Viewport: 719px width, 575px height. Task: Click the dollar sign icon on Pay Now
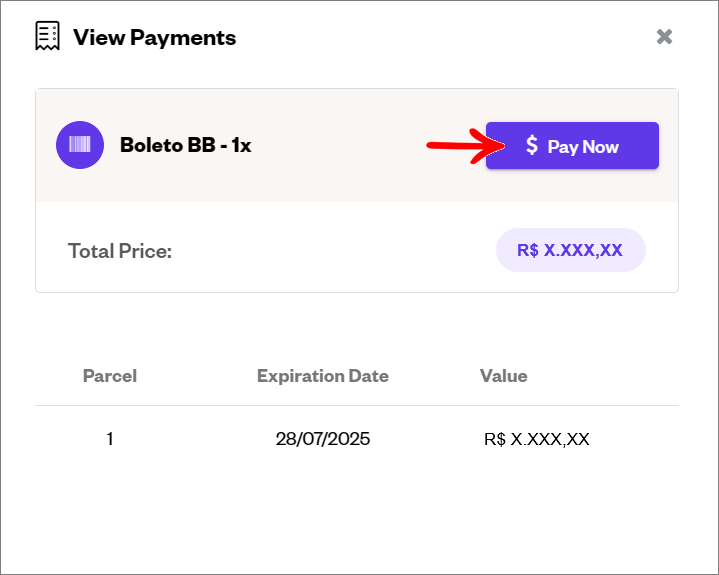click(x=532, y=146)
